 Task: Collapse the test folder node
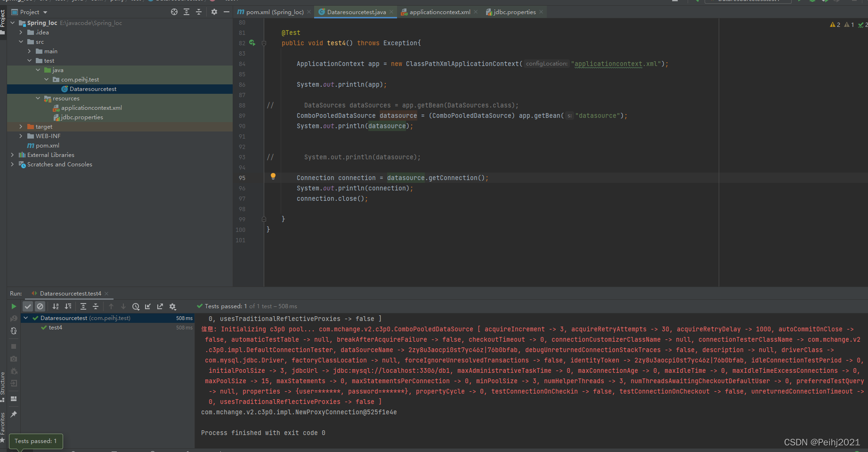pyautogui.click(x=29, y=61)
